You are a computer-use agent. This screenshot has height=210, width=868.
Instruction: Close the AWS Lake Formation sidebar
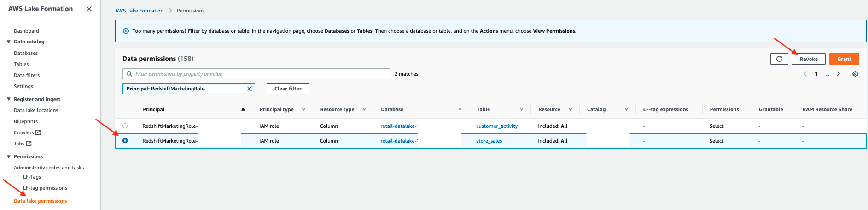(x=89, y=9)
